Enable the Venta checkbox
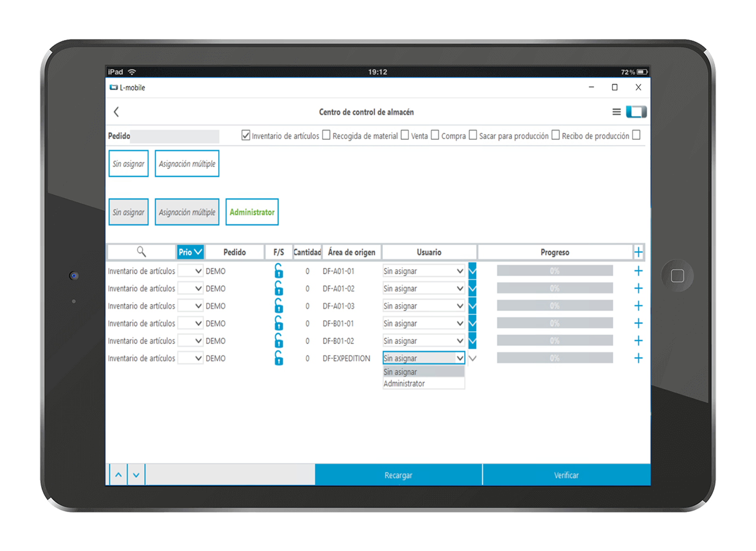 point(405,135)
